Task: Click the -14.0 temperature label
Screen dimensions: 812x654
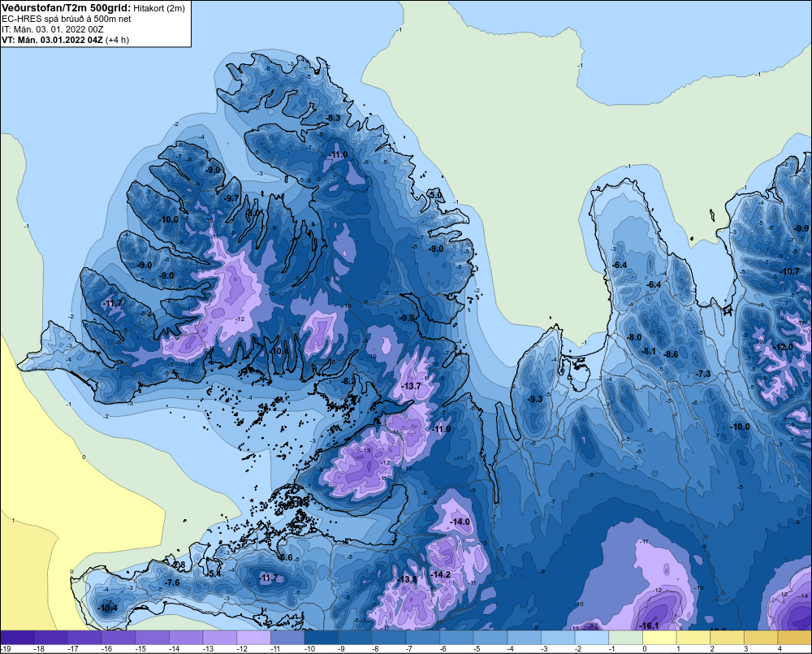Action: click(460, 522)
